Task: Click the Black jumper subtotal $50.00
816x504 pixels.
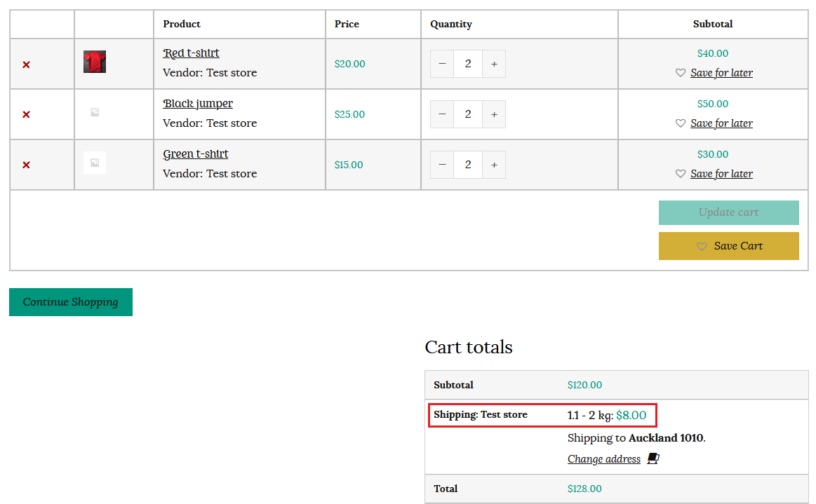Action: coord(712,104)
